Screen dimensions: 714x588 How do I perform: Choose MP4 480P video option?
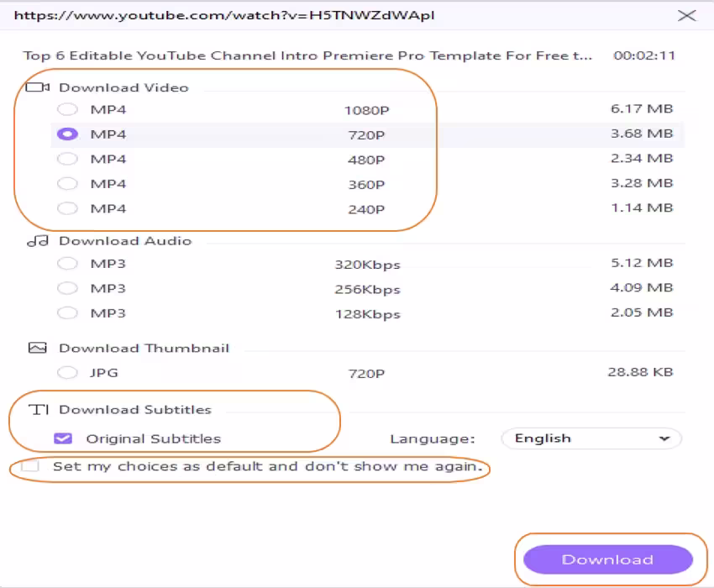click(x=67, y=159)
